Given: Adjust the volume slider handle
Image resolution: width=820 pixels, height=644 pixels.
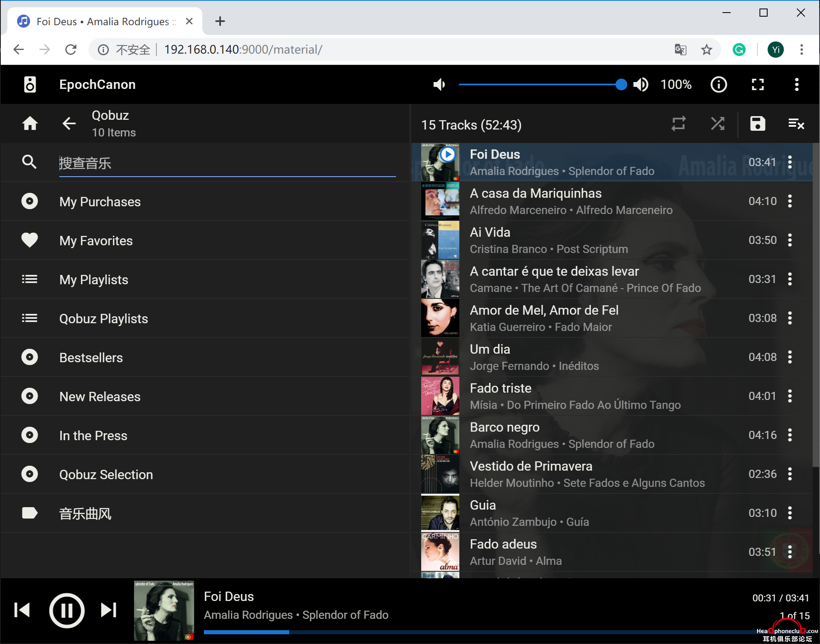Looking at the screenshot, I should point(621,84).
